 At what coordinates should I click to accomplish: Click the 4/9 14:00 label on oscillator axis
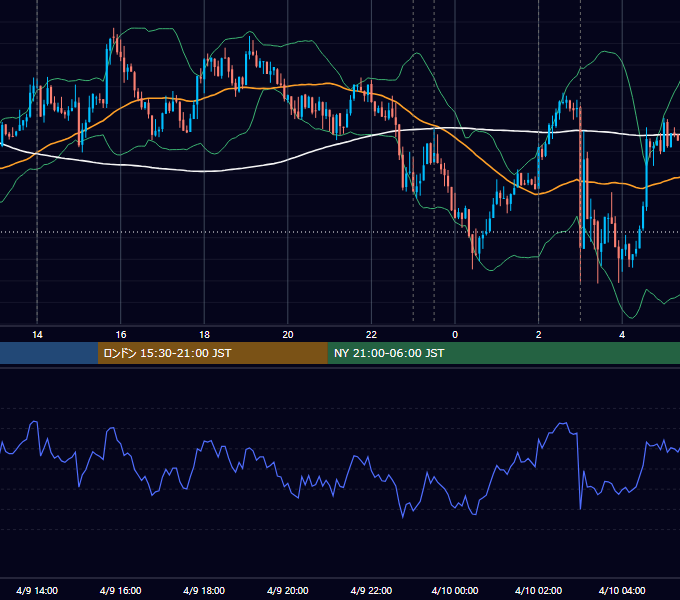coord(37,590)
